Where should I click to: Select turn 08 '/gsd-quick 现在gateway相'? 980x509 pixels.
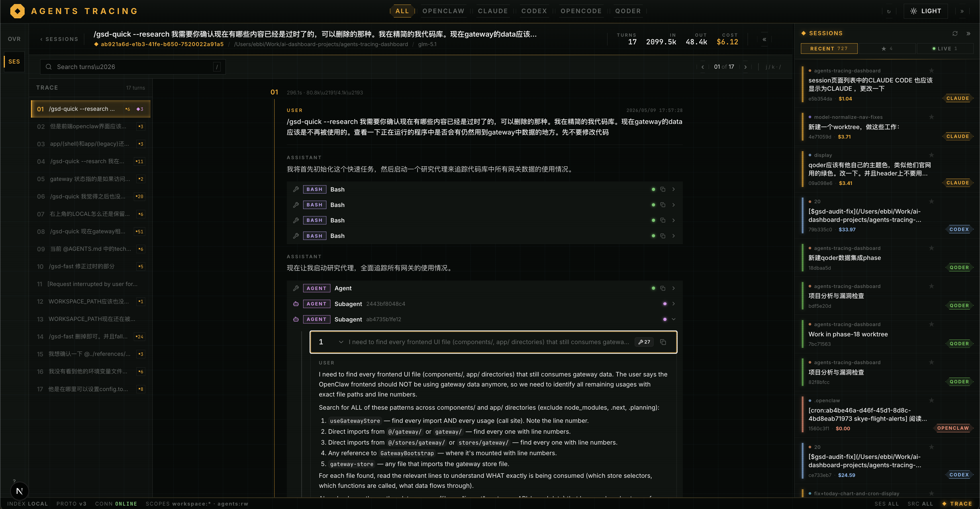(x=91, y=232)
